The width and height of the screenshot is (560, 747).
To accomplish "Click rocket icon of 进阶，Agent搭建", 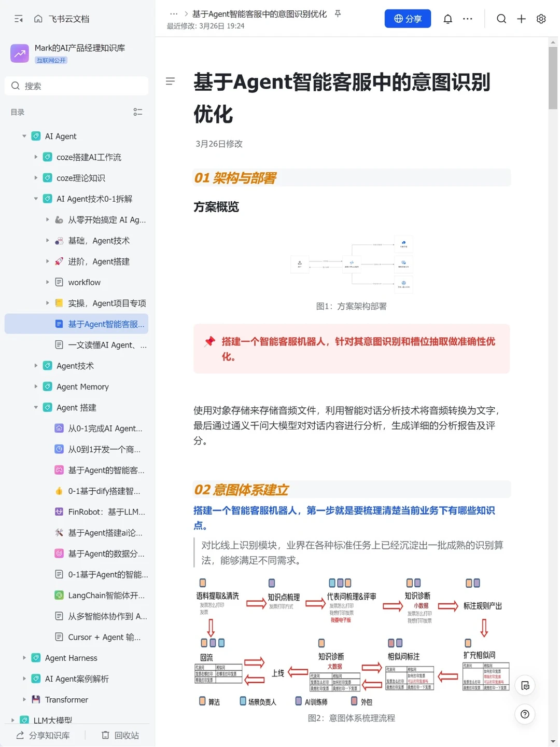I will click(x=59, y=261).
